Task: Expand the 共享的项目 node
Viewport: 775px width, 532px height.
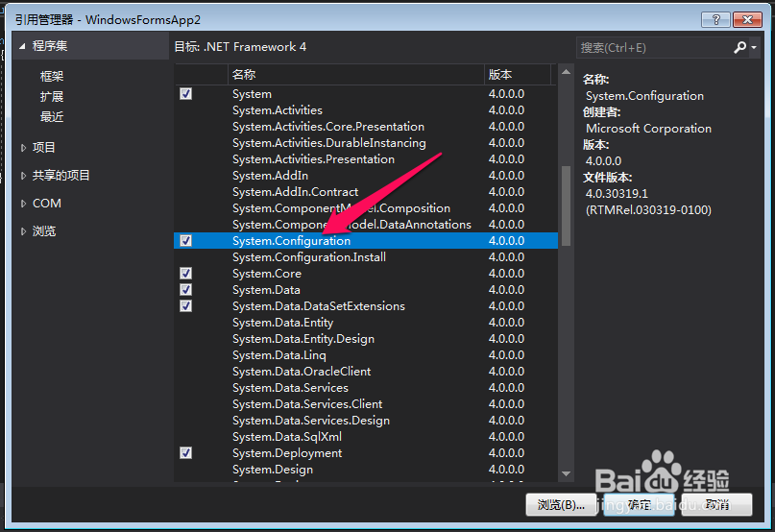Action: point(23,176)
